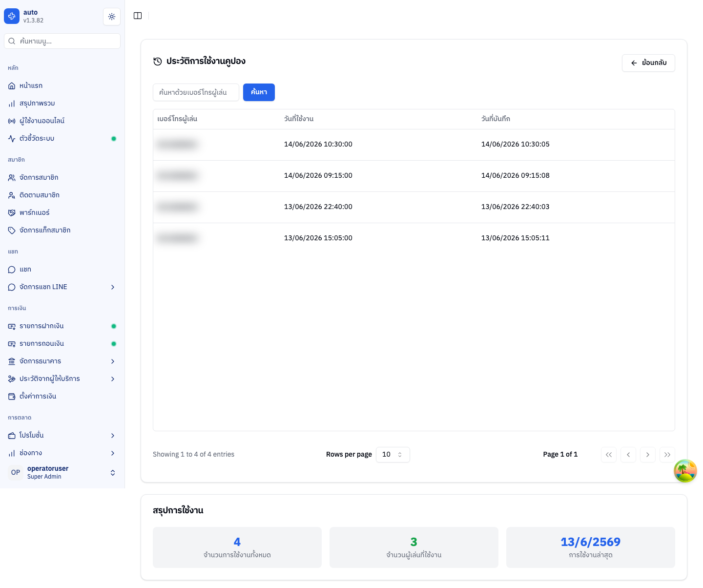Screen dimensions: 703x588
Task: Open สรุปภาพรวม menu item
Action: [x=62, y=104]
